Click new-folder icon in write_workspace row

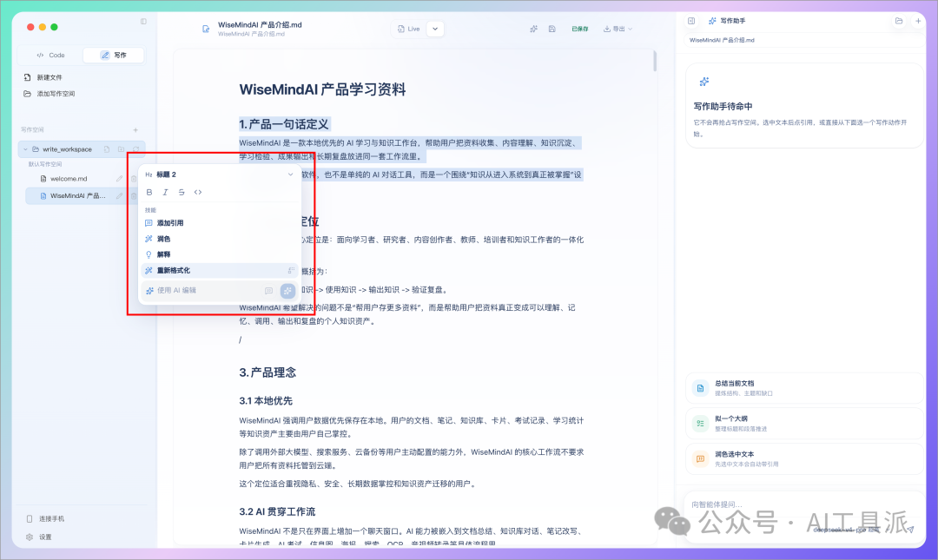121,149
